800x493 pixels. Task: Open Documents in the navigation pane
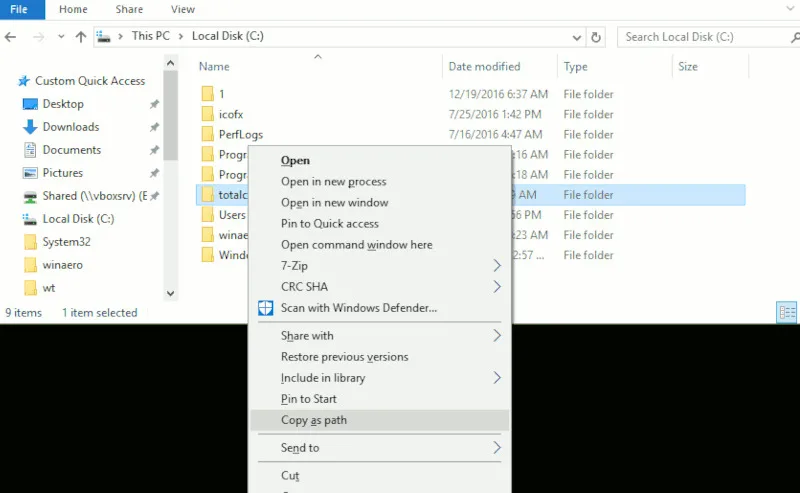pyautogui.click(x=72, y=150)
